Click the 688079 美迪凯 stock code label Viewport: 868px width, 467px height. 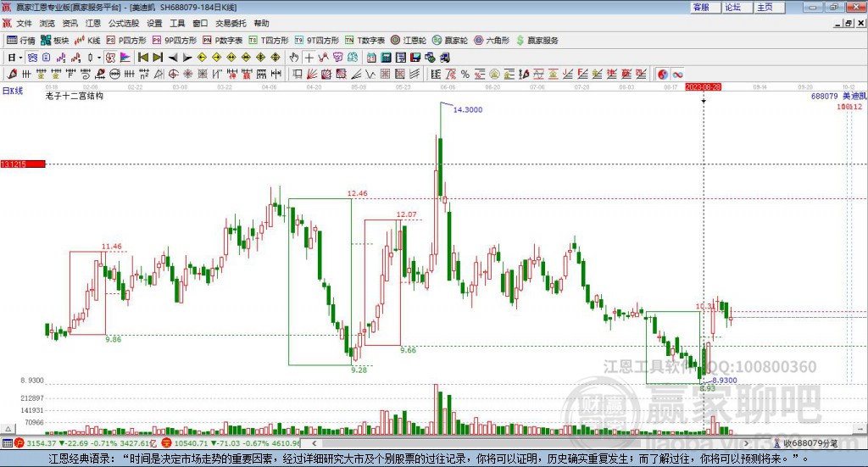838,96
